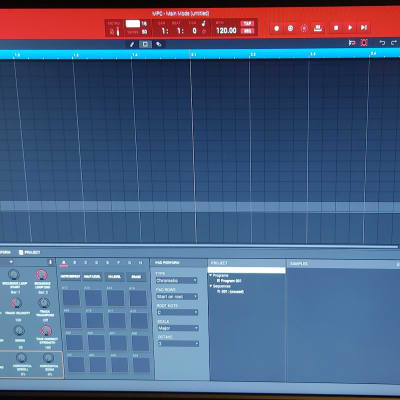Open the Octave dropdown

178,344
